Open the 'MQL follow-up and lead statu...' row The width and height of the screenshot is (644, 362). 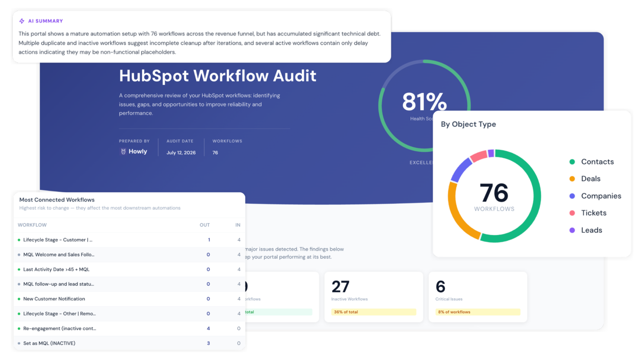pos(129,284)
